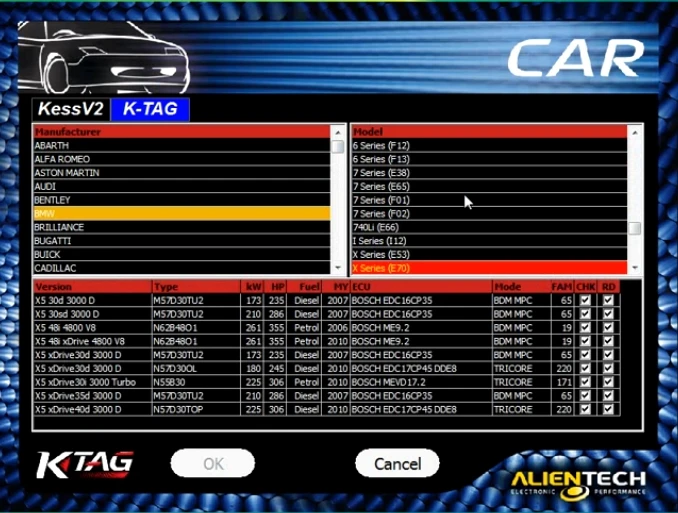
Task: Select version X5 30d 3000 D
Action: [x=93, y=300]
